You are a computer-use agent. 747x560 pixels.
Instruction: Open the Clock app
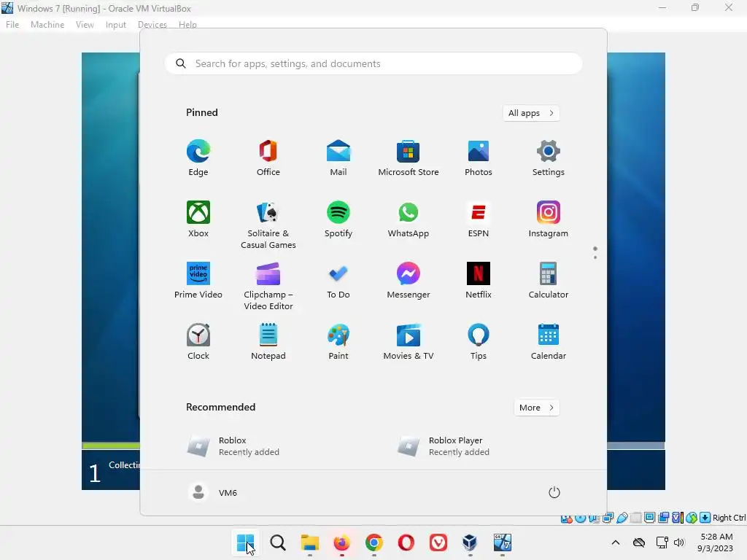point(198,342)
